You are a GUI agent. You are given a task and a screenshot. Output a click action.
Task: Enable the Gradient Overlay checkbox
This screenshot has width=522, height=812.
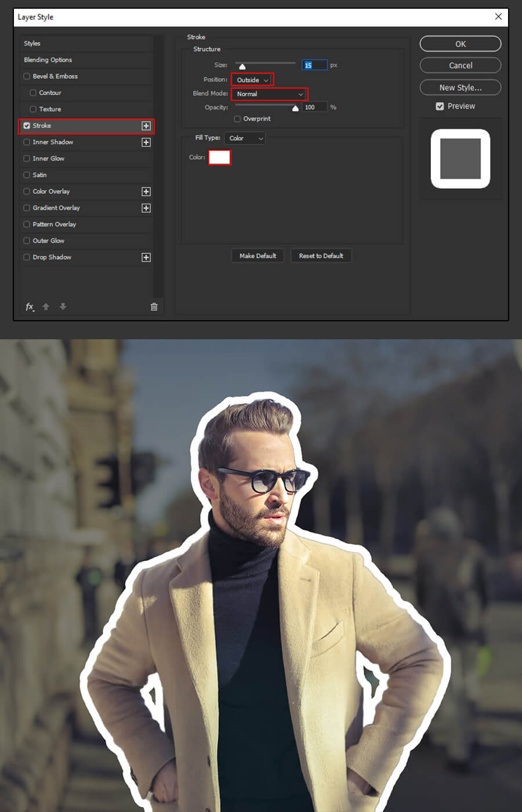tap(27, 208)
